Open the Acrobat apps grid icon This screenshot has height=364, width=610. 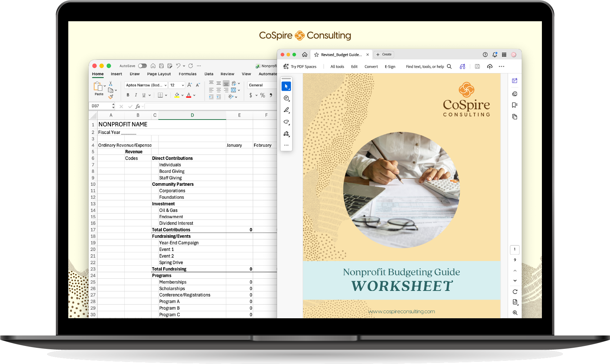coord(504,55)
